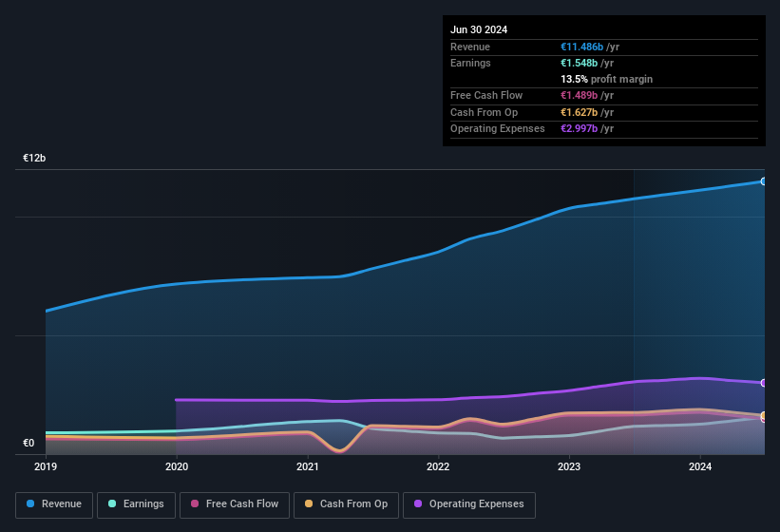Click the €1.548b earnings value
Image resolution: width=780 pixels, height=532 pixels.
(x=579, y=63)
